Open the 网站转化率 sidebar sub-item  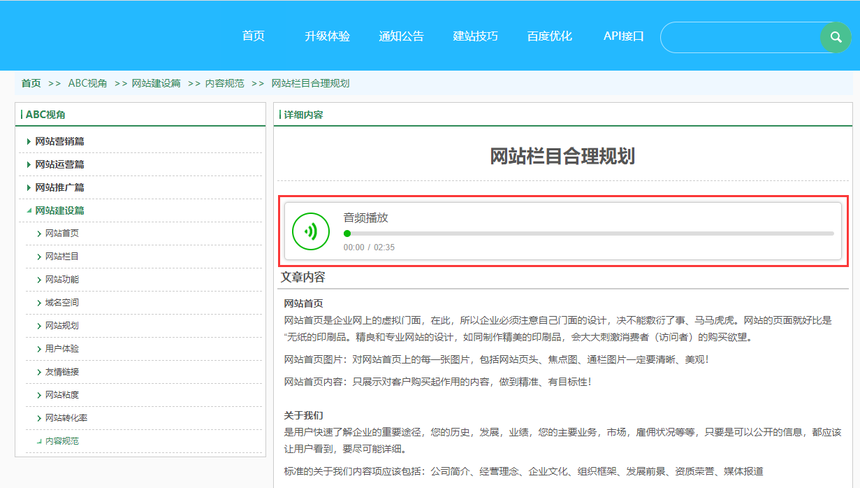(x=66, y=418)
